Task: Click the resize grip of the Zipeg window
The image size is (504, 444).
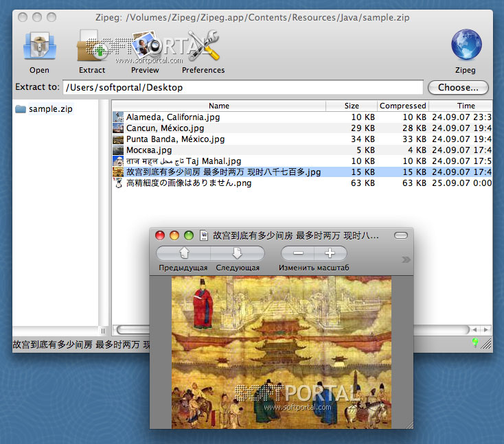Action: point(487,344)
